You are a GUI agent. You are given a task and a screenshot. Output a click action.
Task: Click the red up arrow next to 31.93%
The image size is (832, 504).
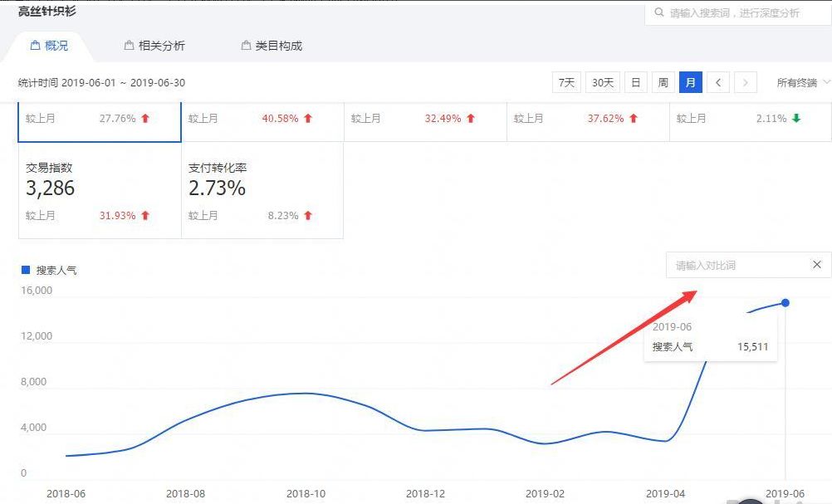click(146, 215)
